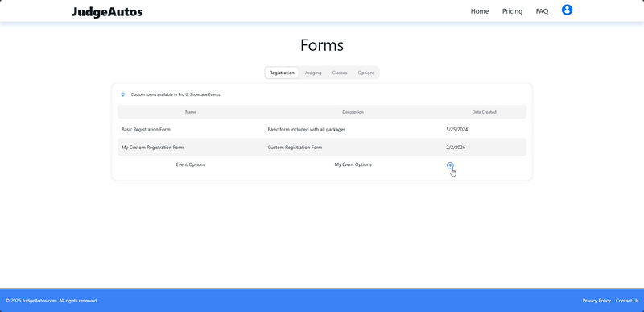Click the Forms page heading
The image size is (644, 312).
point(322,45)
